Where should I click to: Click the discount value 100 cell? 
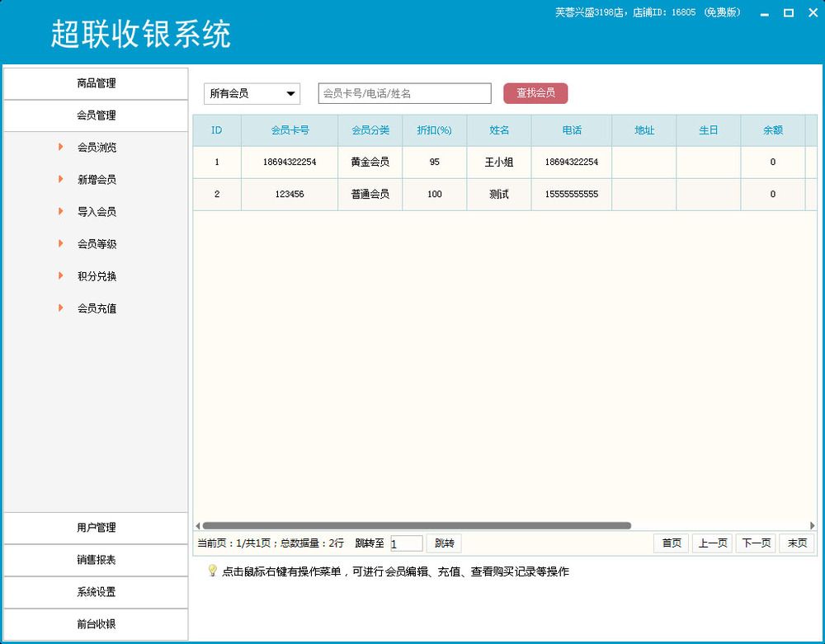click(435, 195)
